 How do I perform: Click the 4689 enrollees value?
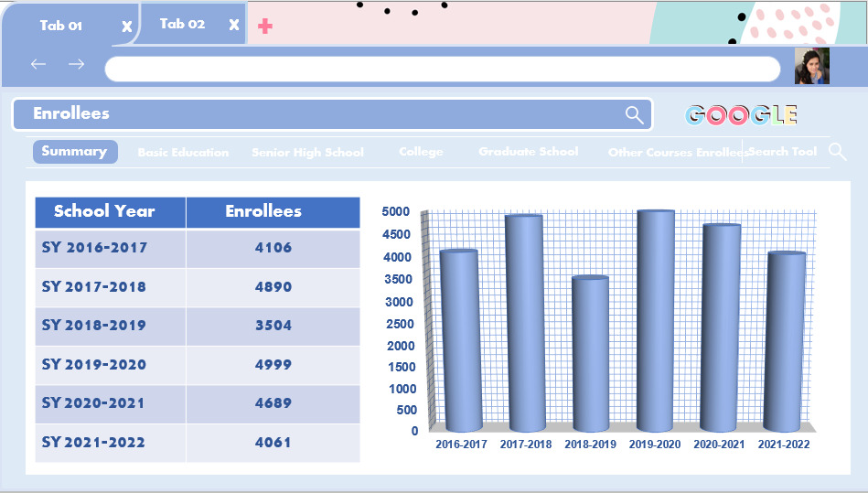tap(273, 403)
